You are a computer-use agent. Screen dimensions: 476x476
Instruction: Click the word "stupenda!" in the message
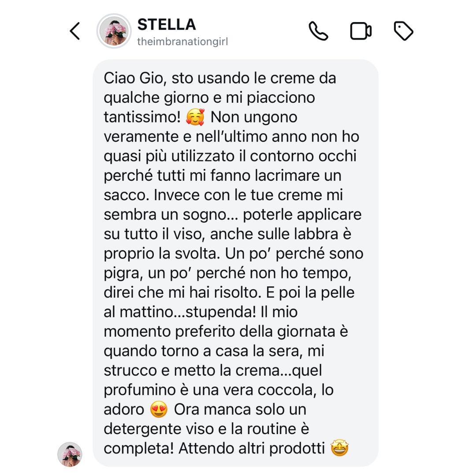click(220, 312)
